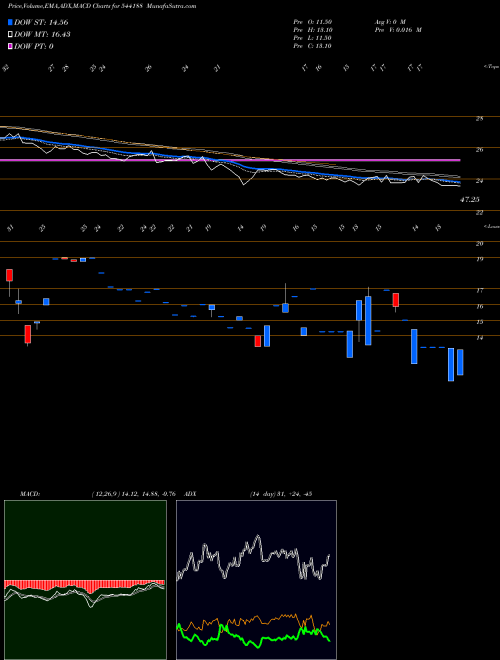The width and height of the screenshot is (500, 660).
Task: Click the DOW MT: 16.43 label
Action: [x=42, y=35]
